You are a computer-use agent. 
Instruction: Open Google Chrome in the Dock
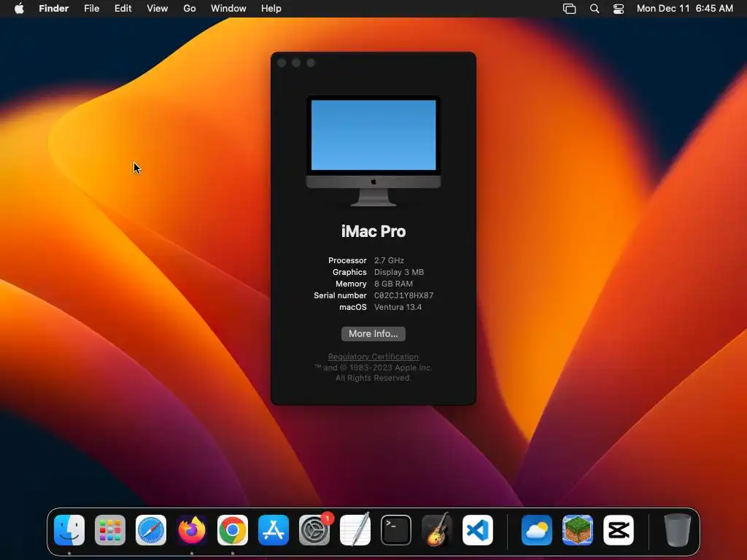coord(233,529)
